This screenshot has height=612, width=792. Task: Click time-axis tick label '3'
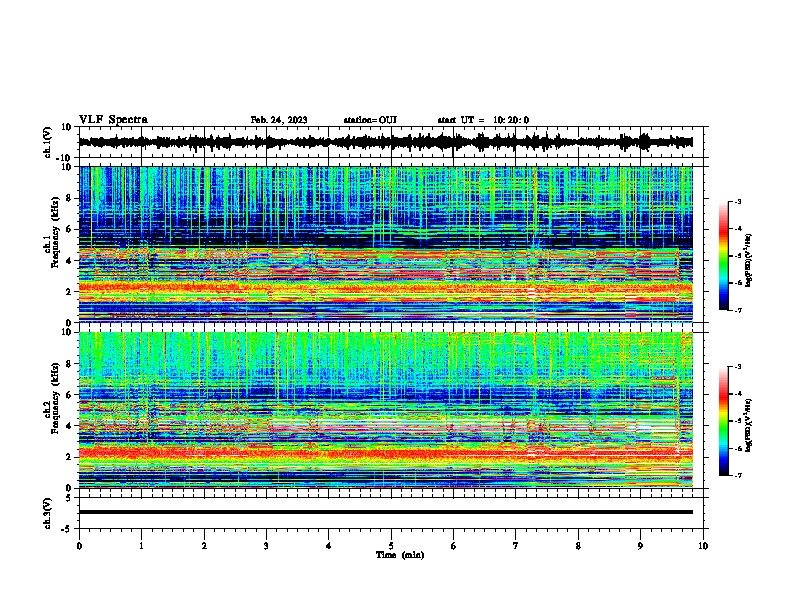coord(266,546)
